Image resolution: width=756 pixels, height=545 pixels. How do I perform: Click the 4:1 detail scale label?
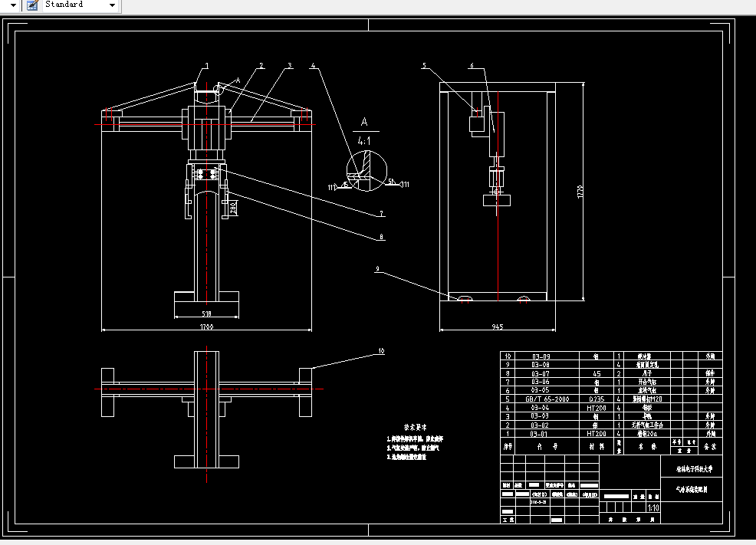(364, 141)
